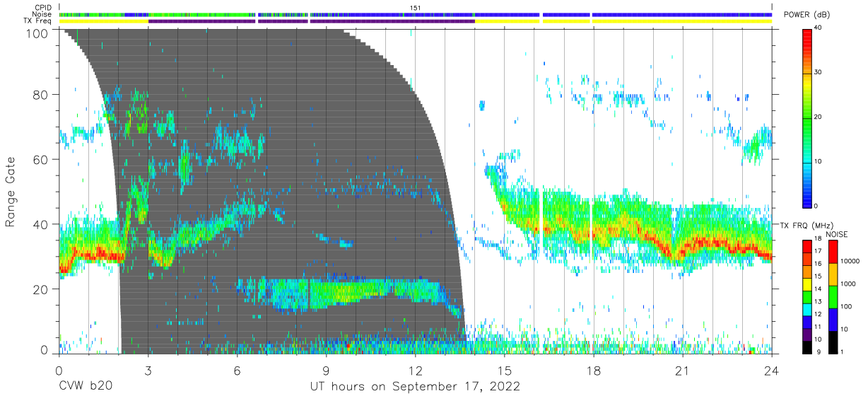Screen dimensions: 868x401
Task: Click the y-axis tick label '60'
Action: 41,160
